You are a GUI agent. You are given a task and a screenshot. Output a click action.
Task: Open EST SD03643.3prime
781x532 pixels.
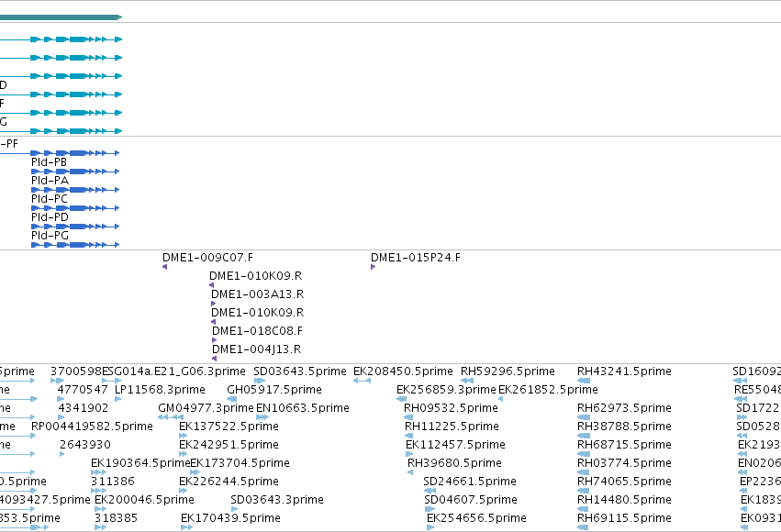(277, 500)
